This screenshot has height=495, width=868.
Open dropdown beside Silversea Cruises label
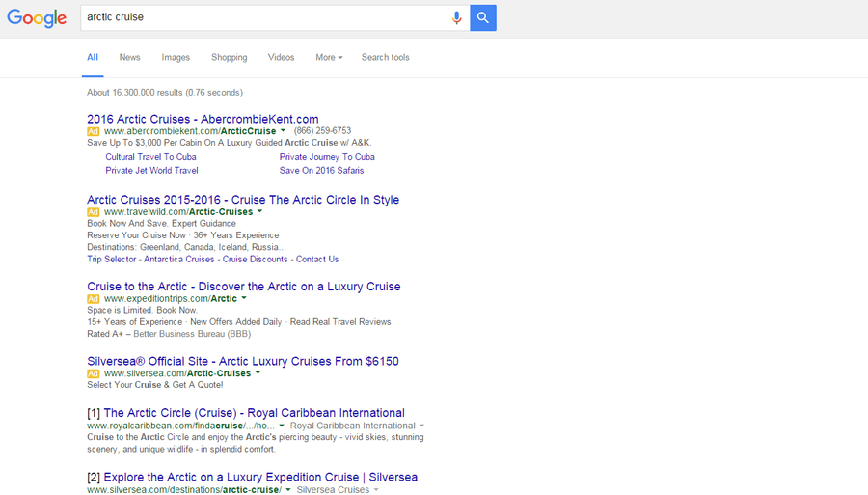(376, 489)
